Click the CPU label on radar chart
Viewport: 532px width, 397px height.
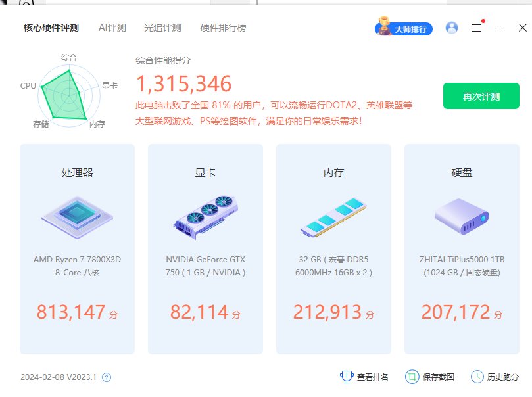point(28,85)
